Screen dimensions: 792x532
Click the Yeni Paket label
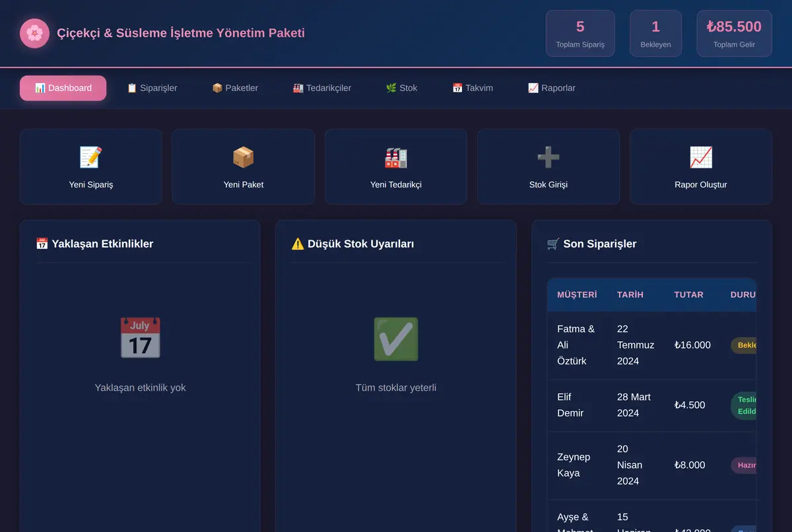[x=244, y=185]
